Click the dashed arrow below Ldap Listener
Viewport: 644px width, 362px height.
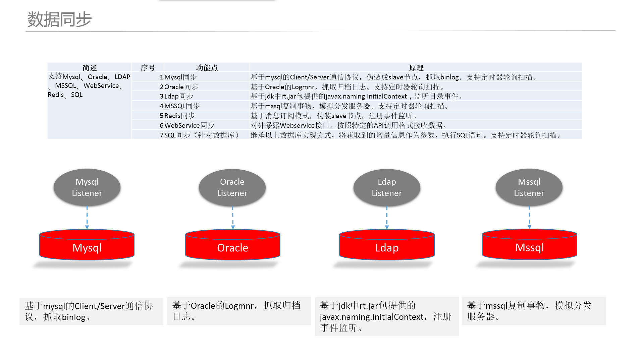tap(387, 218)
